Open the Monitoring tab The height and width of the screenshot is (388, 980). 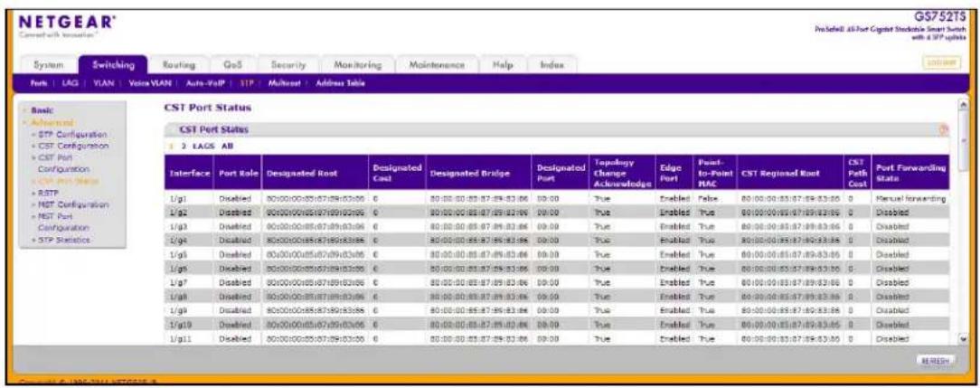(x=357, y=65)
